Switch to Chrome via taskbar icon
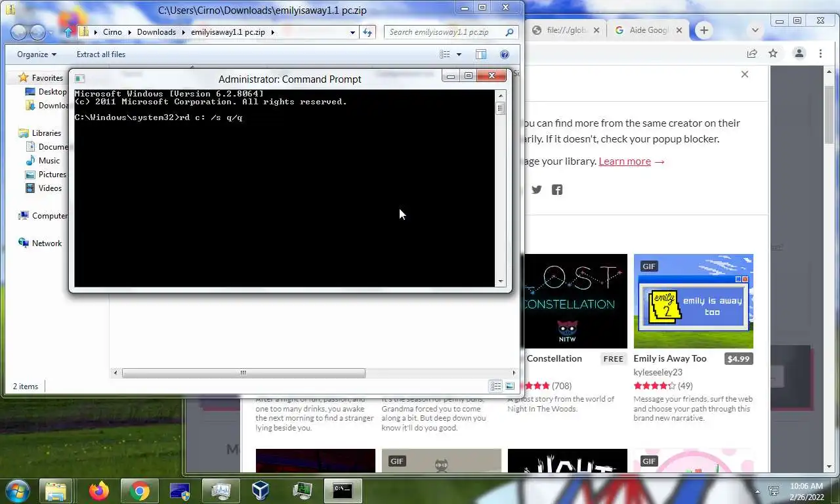 139,491
